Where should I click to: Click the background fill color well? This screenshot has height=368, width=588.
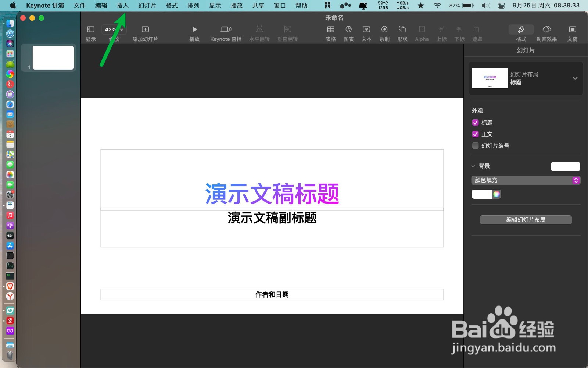482,194
